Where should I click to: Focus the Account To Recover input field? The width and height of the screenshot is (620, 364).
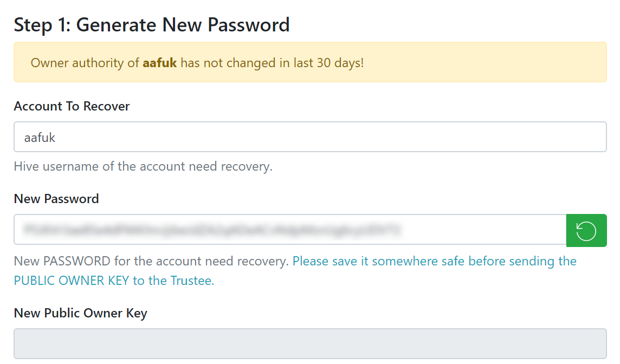point(310,136)
